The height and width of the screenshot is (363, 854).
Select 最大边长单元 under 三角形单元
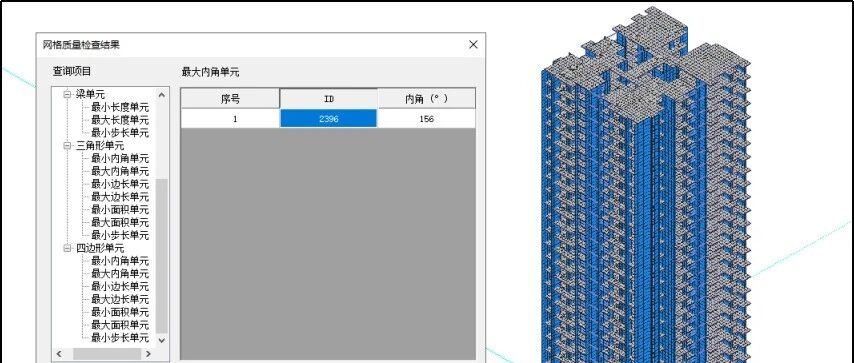120,197
